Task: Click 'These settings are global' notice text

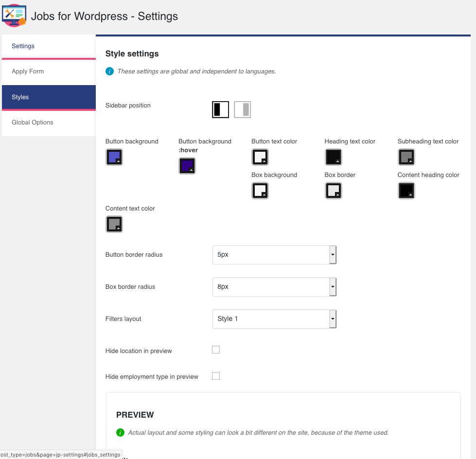Action: click(197, 71)
